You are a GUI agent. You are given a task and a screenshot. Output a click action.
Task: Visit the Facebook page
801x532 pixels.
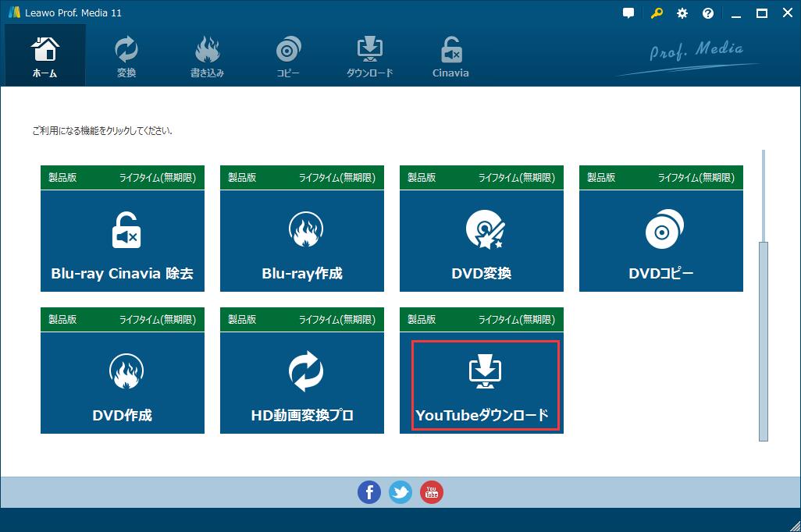coord(369,492)
